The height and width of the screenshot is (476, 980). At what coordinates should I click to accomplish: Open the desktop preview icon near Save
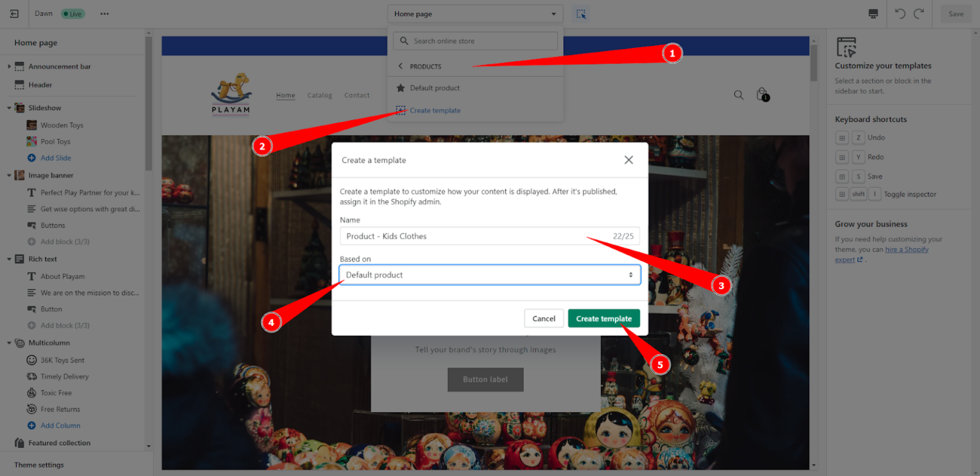tap(873, 13)
